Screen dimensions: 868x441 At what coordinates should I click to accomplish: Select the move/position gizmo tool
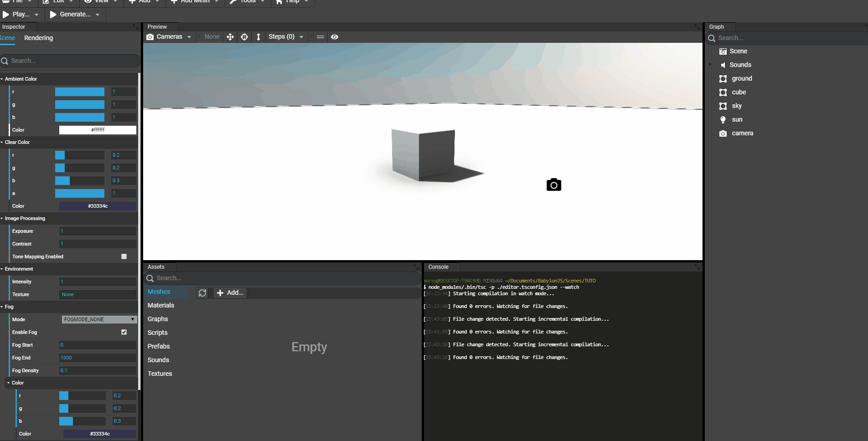pyautogui.click(x=230, y=37)
